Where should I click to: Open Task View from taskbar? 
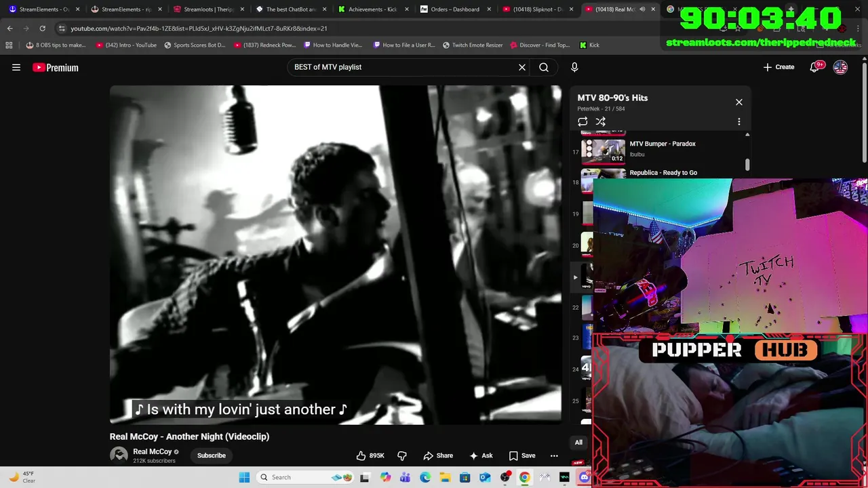[365, 477]
